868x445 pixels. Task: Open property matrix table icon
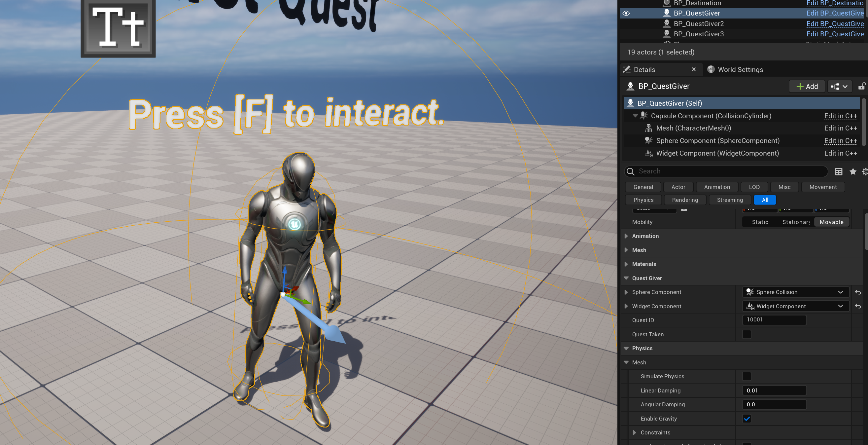pyautogui.click(x=839, y=171)
